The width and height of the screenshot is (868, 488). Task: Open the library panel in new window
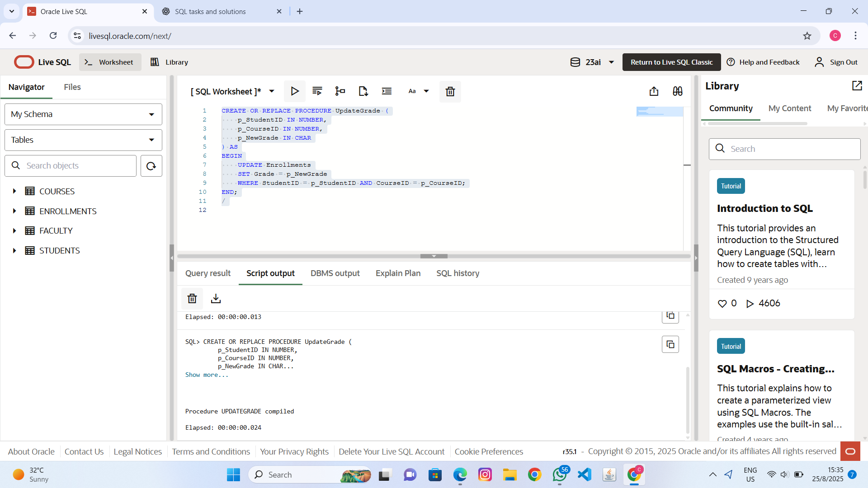pyautogui.click(x=857, y=86)
